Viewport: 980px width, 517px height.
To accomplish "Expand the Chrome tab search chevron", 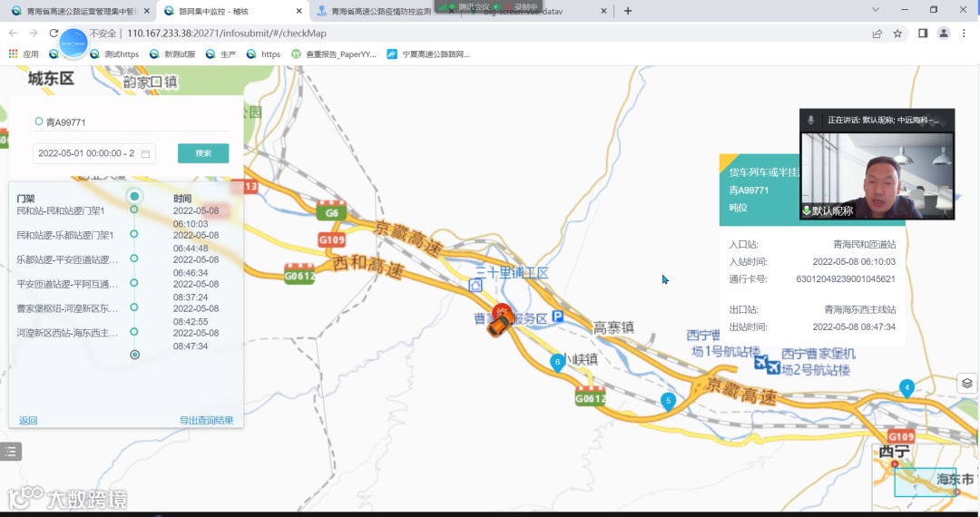I will point(875,9).
